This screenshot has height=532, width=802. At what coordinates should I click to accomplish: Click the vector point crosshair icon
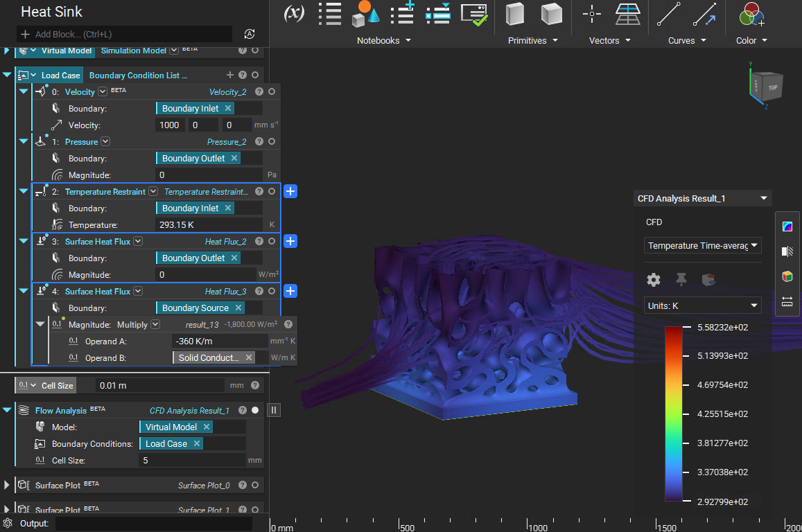(x=592, y=14)
